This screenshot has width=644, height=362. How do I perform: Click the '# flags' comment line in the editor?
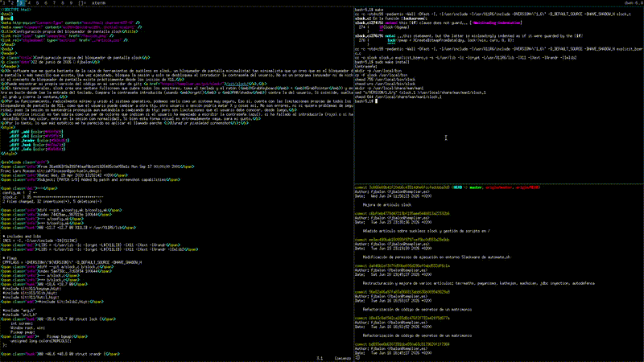point(10,258)
